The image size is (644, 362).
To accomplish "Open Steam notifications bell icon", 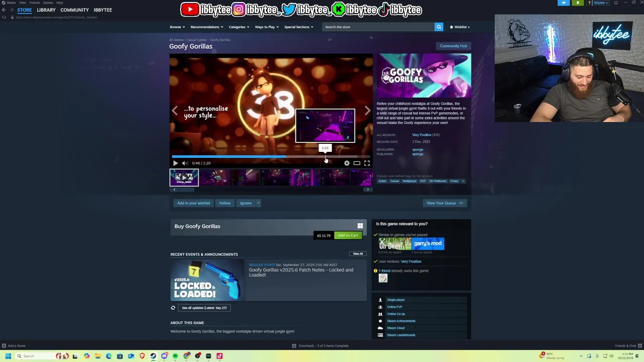I will 578,3.
